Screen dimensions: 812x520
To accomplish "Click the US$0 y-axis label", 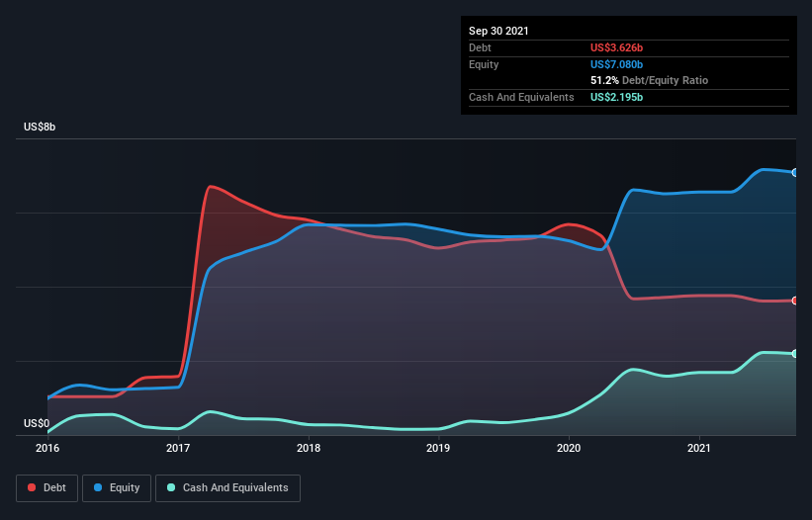I will click(x=37, y=423).
